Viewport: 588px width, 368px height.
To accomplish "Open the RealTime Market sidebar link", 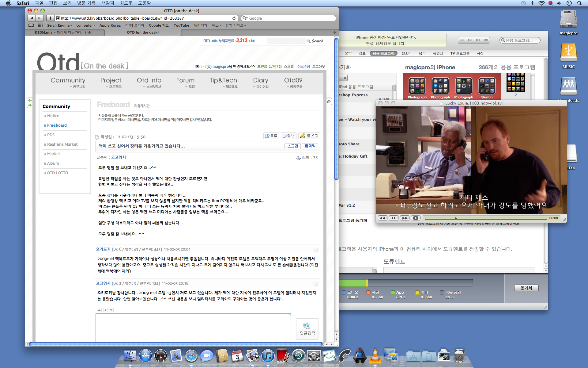I will pyautogui.click(x=62, y=144).
